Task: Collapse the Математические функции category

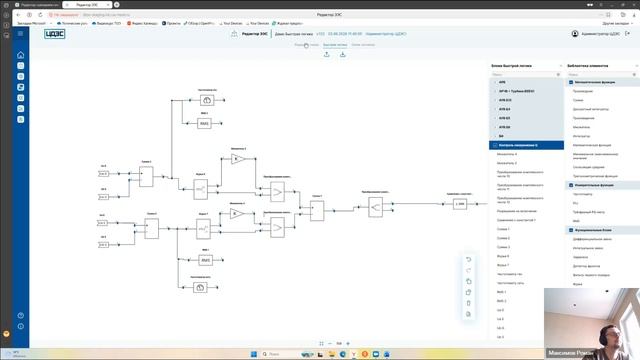Action: click(571, 82)
